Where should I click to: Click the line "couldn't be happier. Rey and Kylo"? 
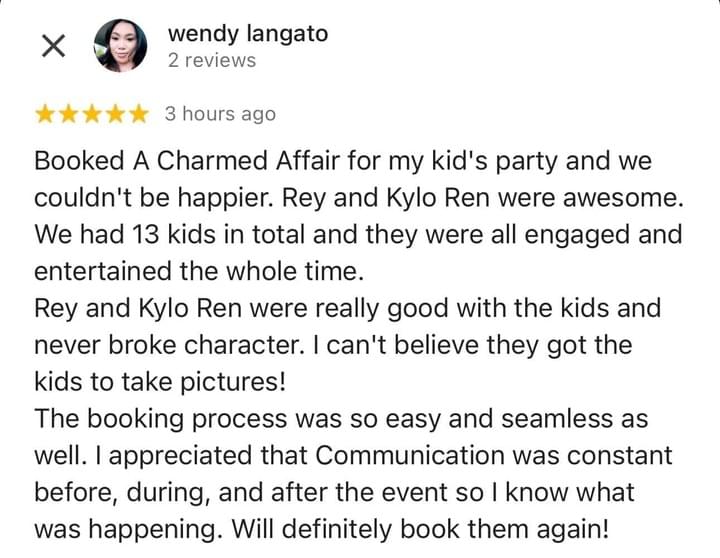point(358,197)
